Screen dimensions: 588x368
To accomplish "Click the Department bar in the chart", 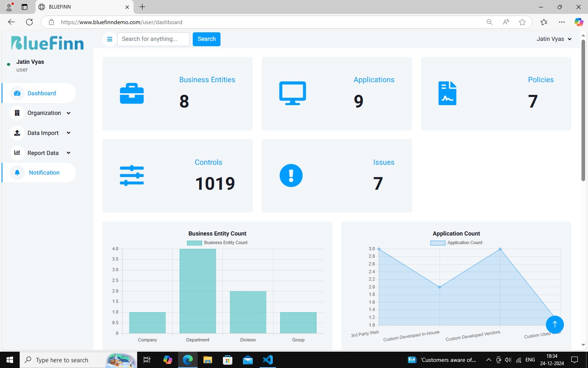I will [198, 291].
